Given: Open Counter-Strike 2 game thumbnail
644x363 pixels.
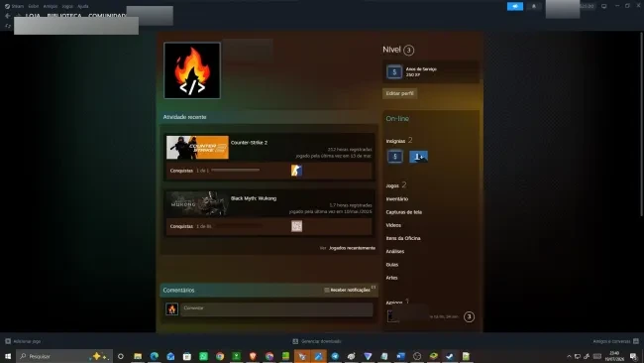Looking at the screenshot, I should point(197,147).
